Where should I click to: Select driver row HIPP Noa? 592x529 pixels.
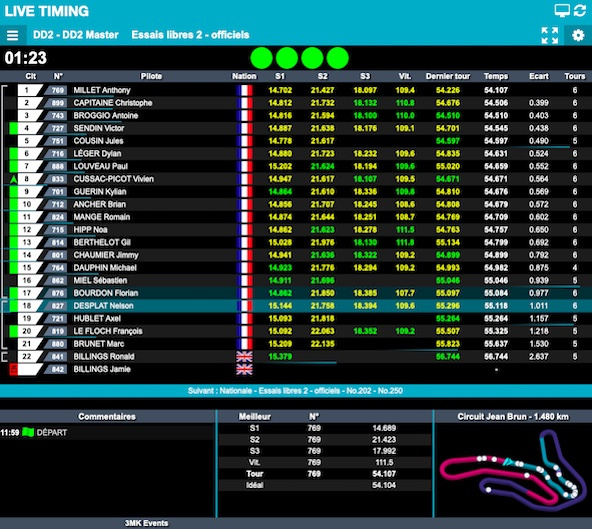[x=296, y=230]
